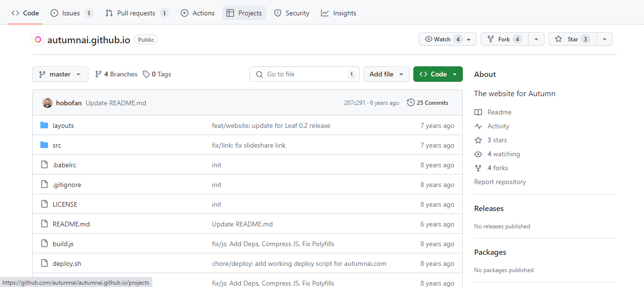Open the build.js file

(63, 244)
